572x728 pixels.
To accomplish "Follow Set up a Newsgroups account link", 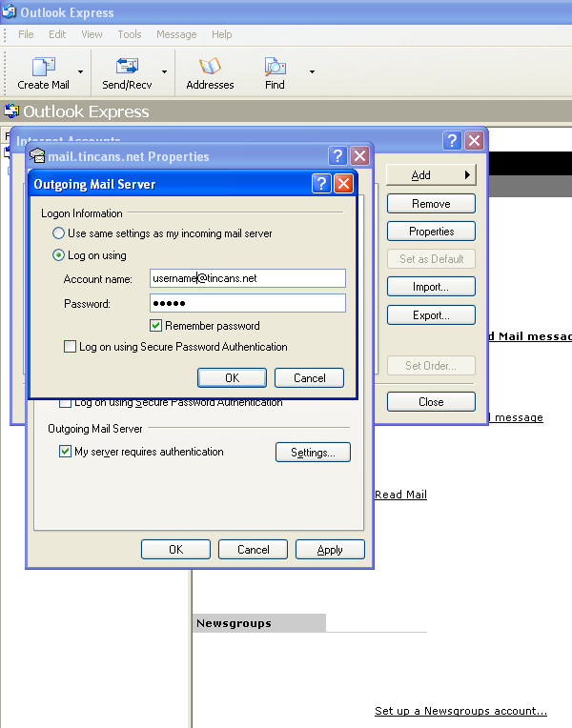I will (x=461, y=711).
